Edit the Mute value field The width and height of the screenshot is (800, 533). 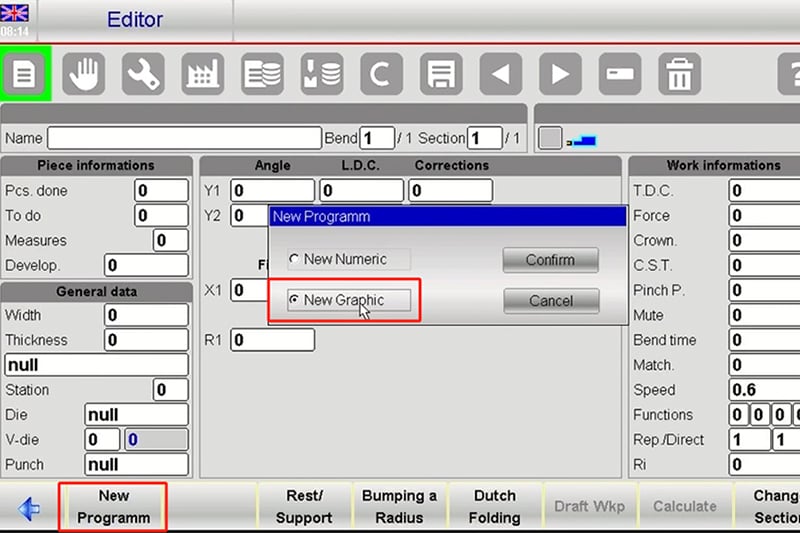[764, 315]
